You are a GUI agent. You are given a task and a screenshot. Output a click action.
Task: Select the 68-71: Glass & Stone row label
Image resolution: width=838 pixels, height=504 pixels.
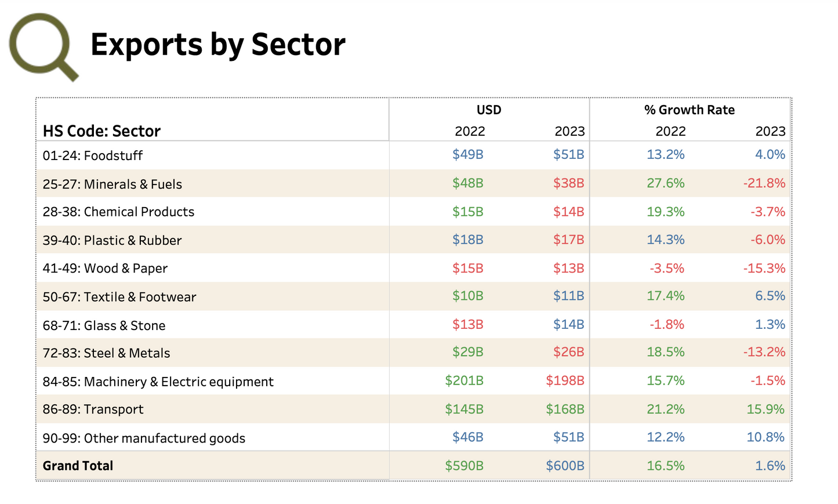coord(104,325)
